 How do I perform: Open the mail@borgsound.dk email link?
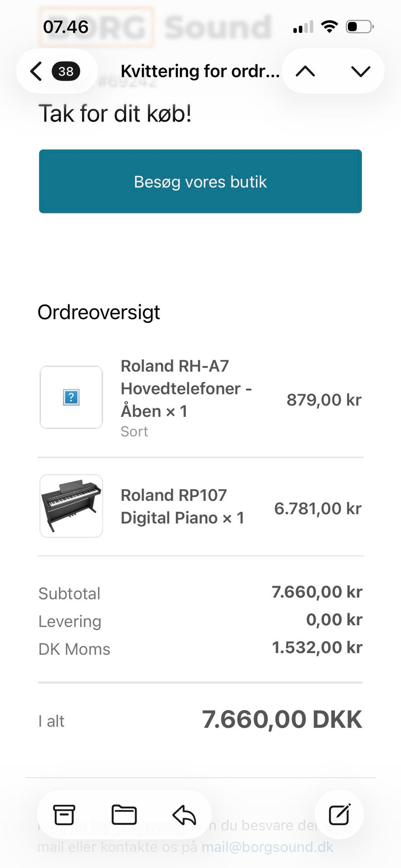point(267,847)
